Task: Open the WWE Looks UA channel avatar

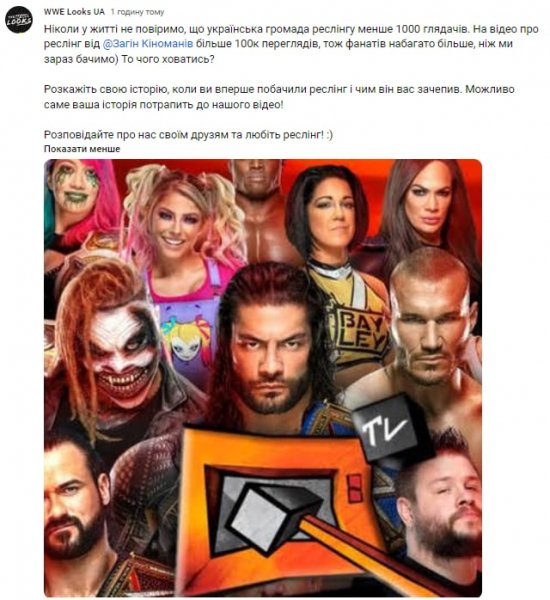Action: (19, 20)
